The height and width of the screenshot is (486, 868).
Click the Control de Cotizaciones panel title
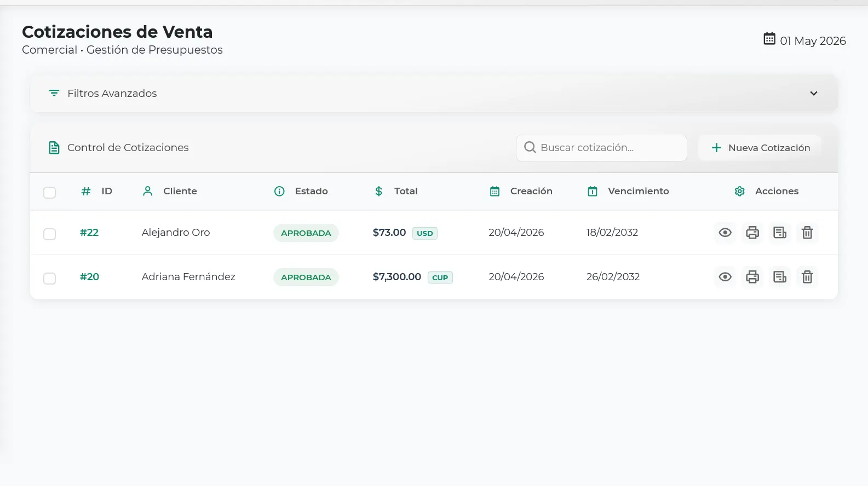click(x=128, y=147)
